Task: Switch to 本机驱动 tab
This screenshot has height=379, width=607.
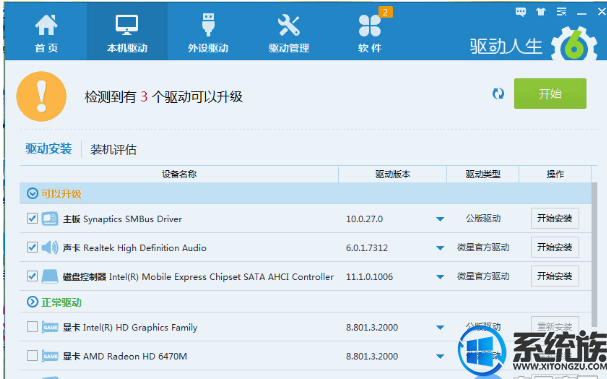Action: (x=127, y=33)
